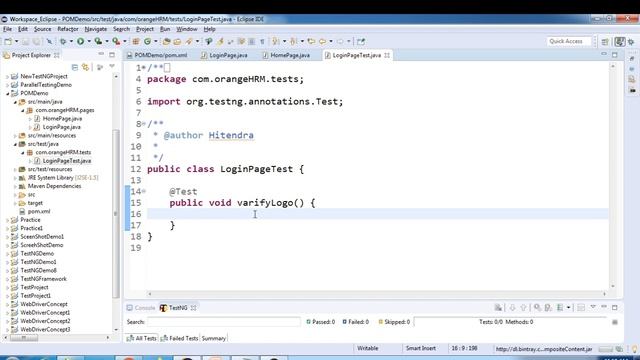
Task: Collapse the POMDemo project node
Action: point(7,93)
